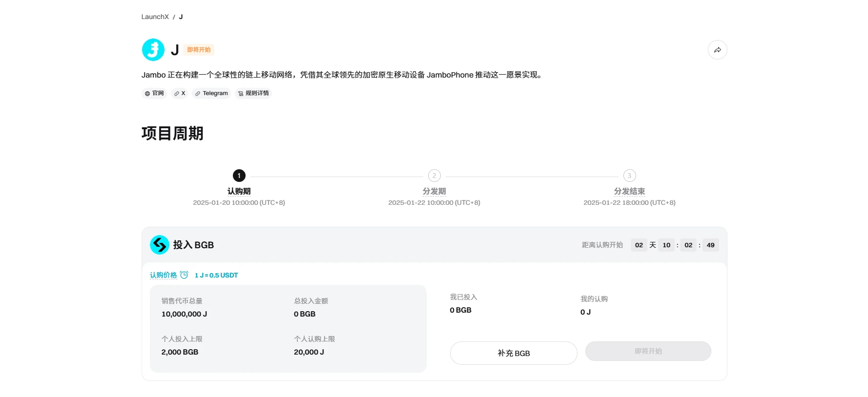Click the 即将开始 status badge

pyautogui.click(x=199, y=50)
